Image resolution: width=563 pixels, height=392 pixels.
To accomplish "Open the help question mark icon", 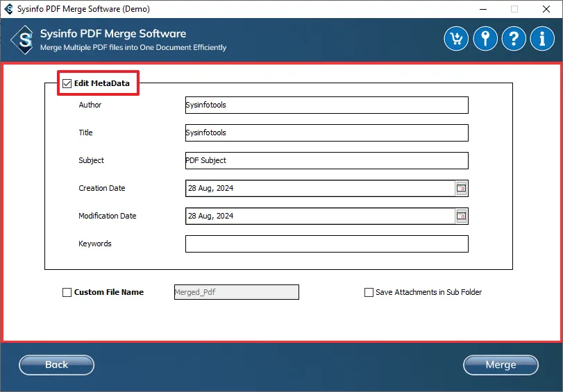I will point(514,39).
